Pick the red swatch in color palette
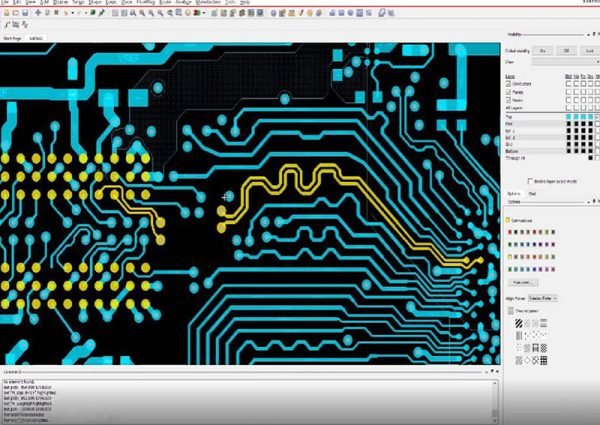The height and width of the screenshot is (425, 600). [x=510, y=232]
